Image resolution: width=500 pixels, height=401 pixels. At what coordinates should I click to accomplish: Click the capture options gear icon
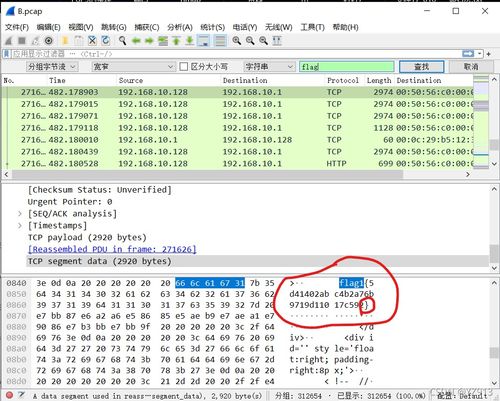[x=49, y=41]
